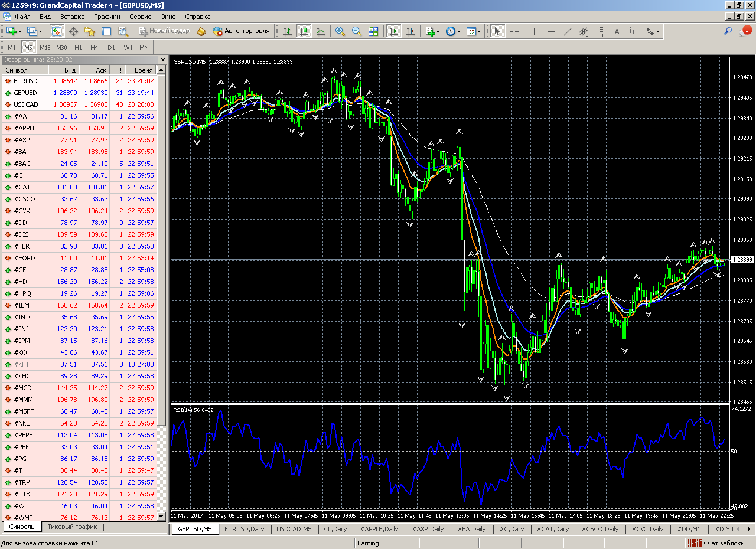
Task: Open the Templates icon
Action: [471, 31]
